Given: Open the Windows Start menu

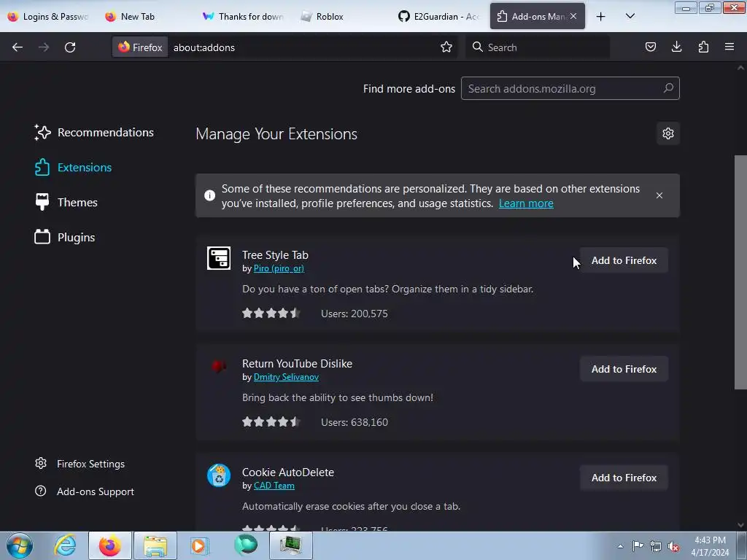Looking at the screenshot, I should click(x=20, y=545).
